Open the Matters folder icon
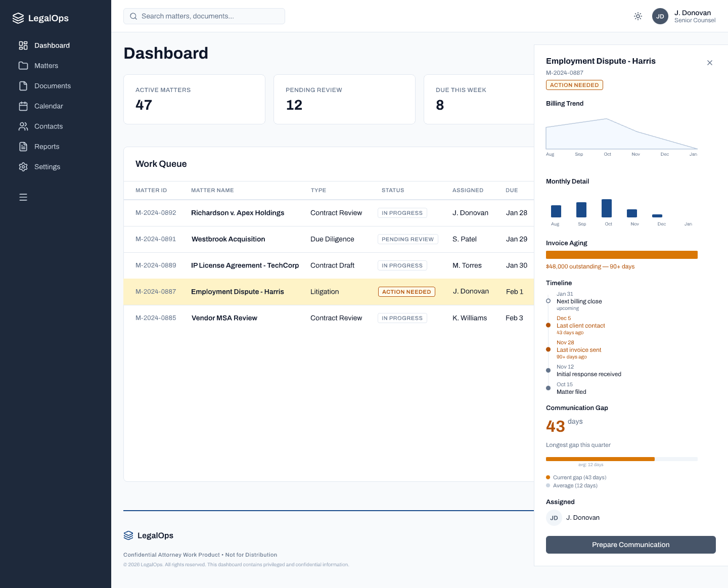 23,65
